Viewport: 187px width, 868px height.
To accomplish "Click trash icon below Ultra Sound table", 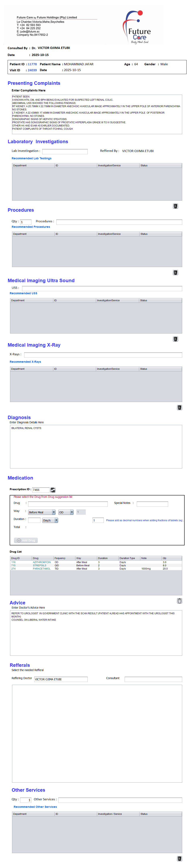I will tap(175, 339).
